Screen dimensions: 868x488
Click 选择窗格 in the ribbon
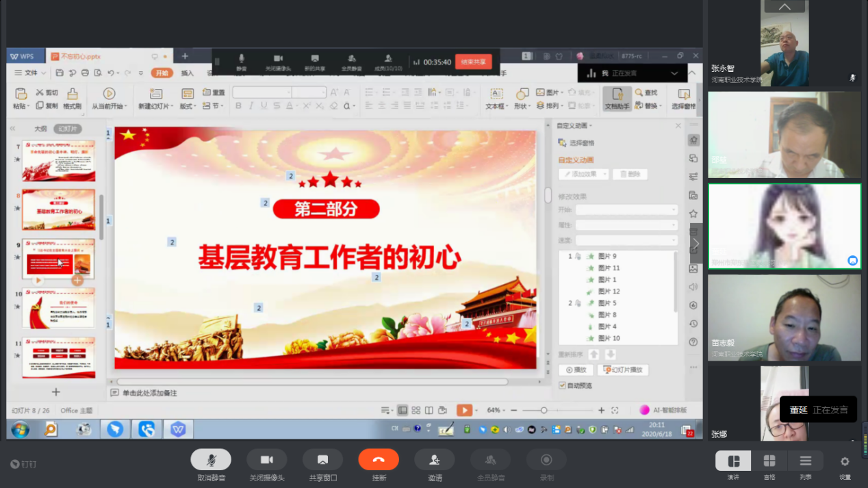[x=683, y=99]
